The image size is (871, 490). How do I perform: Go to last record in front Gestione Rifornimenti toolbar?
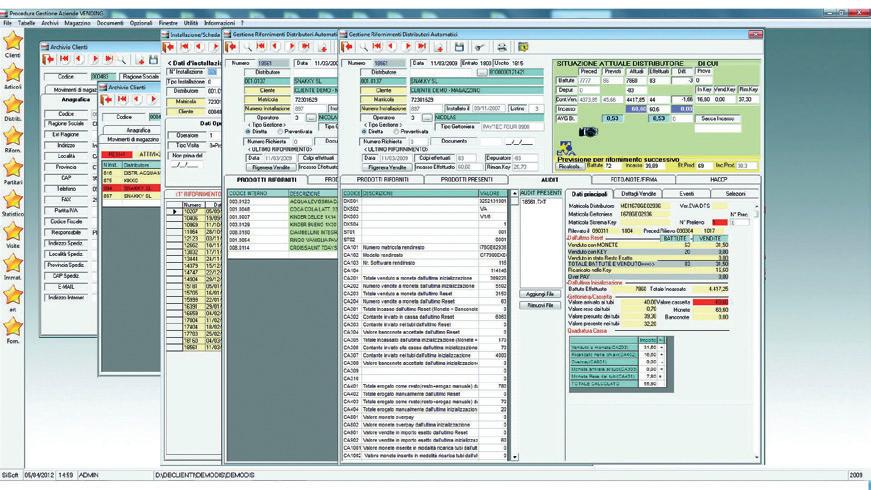tap(422, 47)
